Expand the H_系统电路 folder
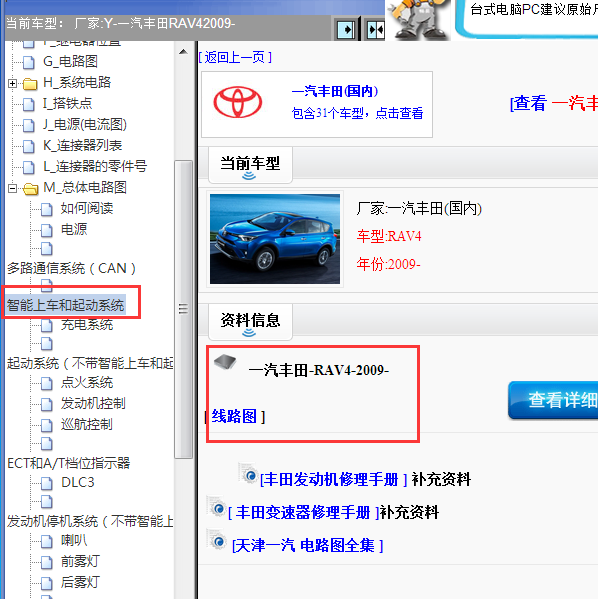Screen dimensions: 598x599 coord(12,83)
